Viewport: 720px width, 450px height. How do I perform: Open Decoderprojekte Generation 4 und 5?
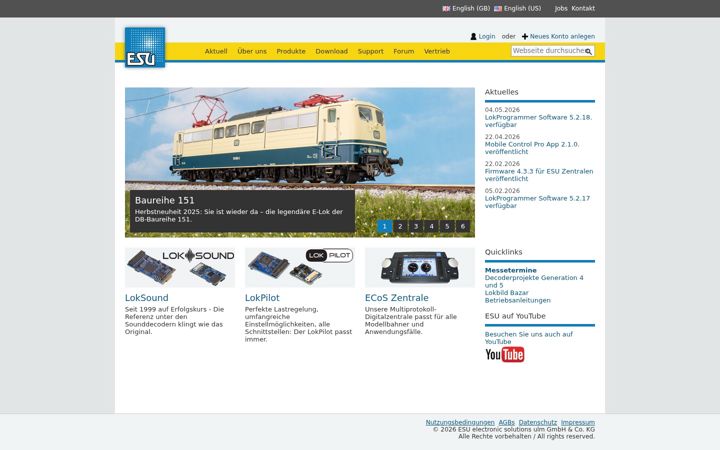tap(534, 281)
